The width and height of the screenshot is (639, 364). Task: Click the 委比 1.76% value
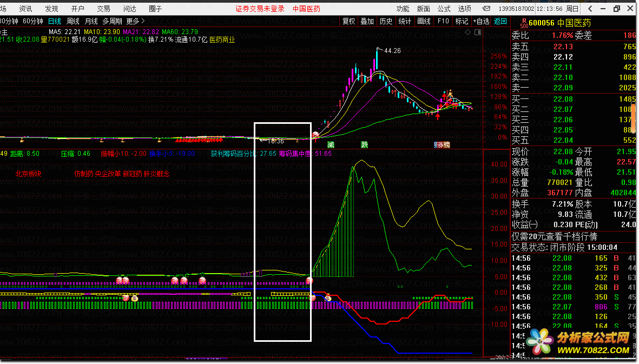click(562, 35)
